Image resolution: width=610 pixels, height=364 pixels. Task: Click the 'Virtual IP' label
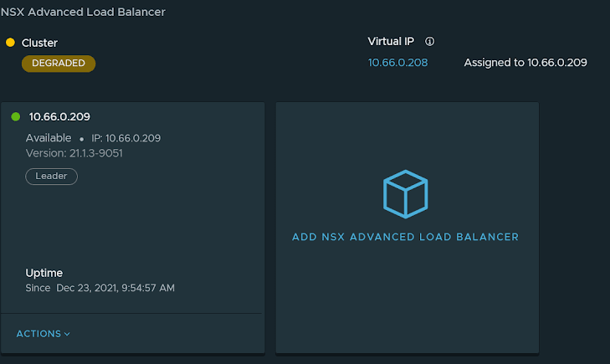pyautogui.click(x=391, y=41)
